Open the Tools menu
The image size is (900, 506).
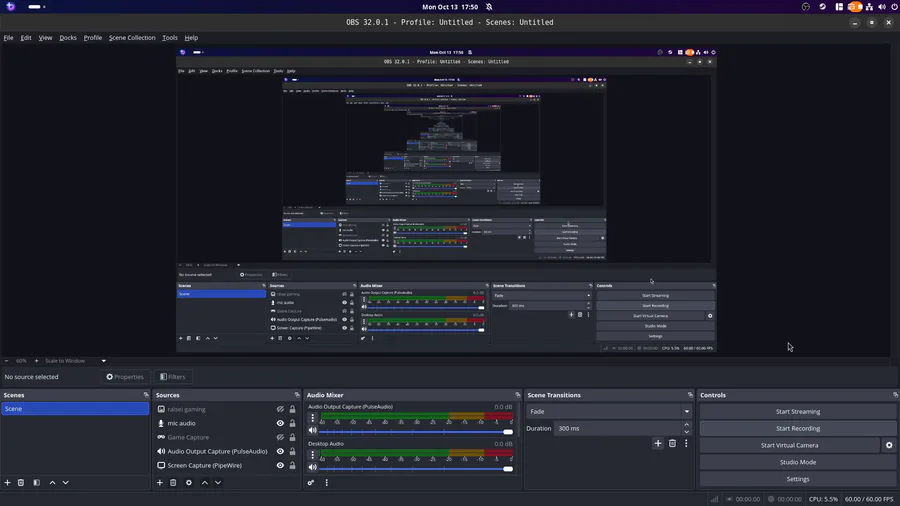point(170,38)
